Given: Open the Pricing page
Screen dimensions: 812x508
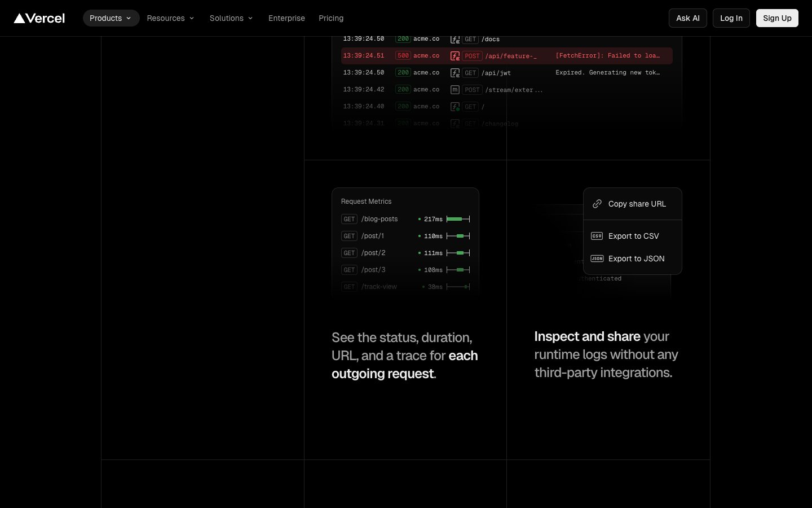Looking at the screenshot, I should point(331,18).
